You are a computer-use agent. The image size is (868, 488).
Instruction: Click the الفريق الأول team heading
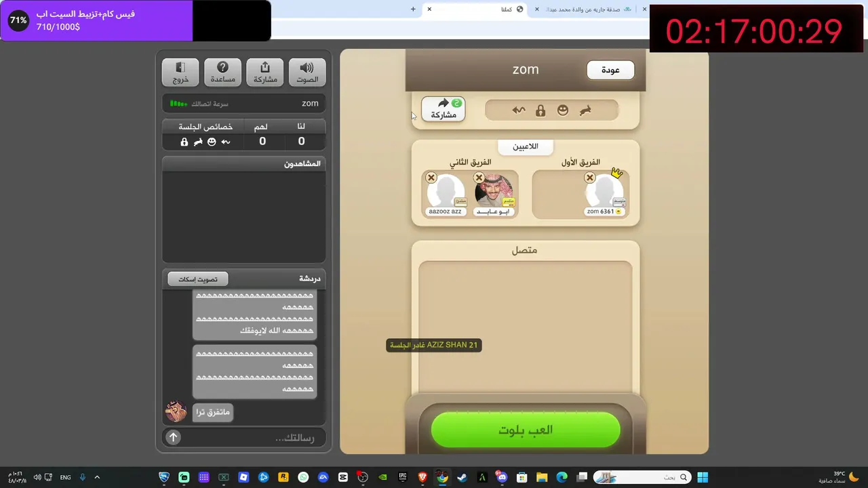580,163
